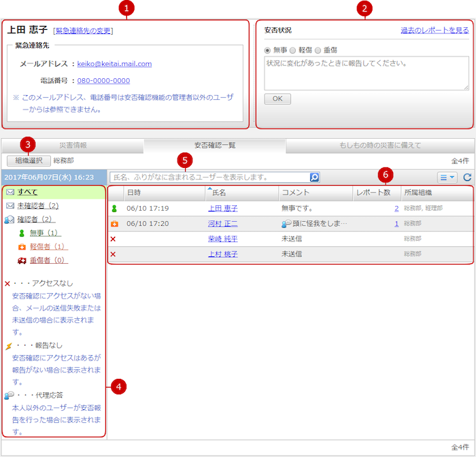Open the もしもの時の災害に備えて tab
Viewport: 476px width, 457px height.
point(379,146)
